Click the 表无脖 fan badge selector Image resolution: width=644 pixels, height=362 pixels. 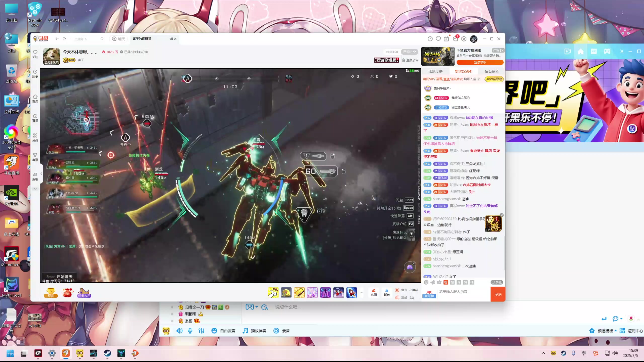point(429,294)
